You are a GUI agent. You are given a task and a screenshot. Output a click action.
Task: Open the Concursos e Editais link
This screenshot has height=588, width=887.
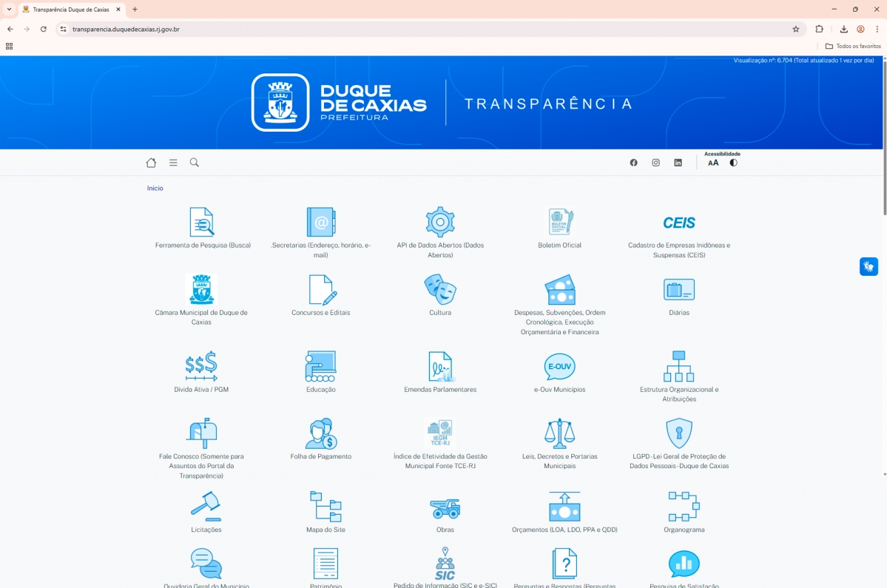(x=321, y=313)
